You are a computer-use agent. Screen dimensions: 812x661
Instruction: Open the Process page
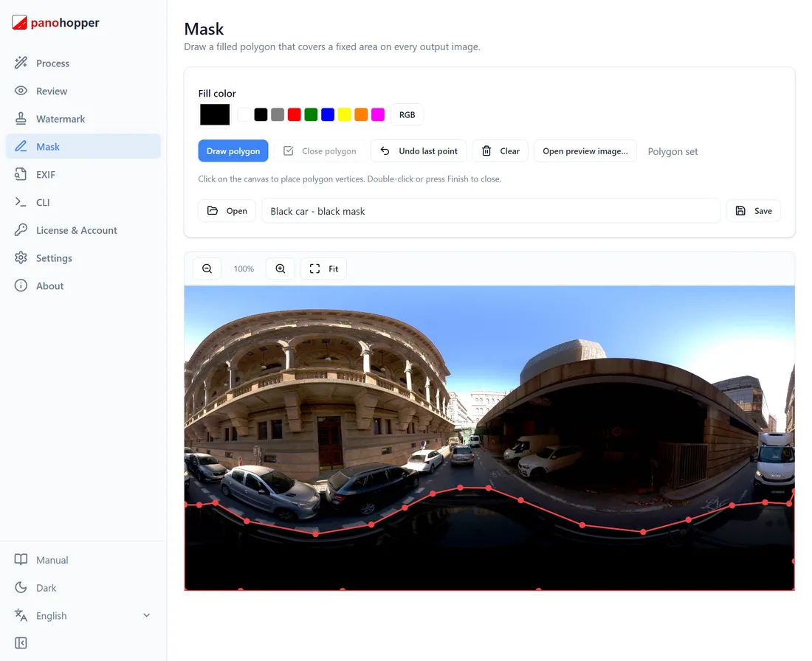tap(83, 63)
